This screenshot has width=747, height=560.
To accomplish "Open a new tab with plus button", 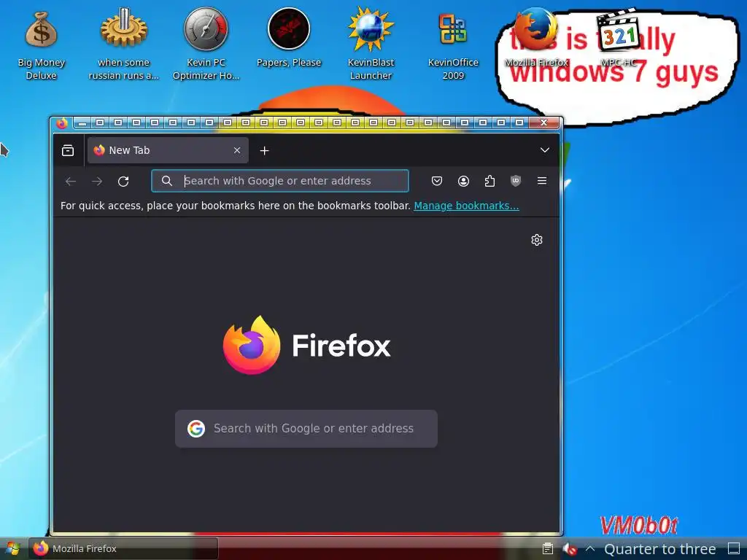I will [264, 150].
